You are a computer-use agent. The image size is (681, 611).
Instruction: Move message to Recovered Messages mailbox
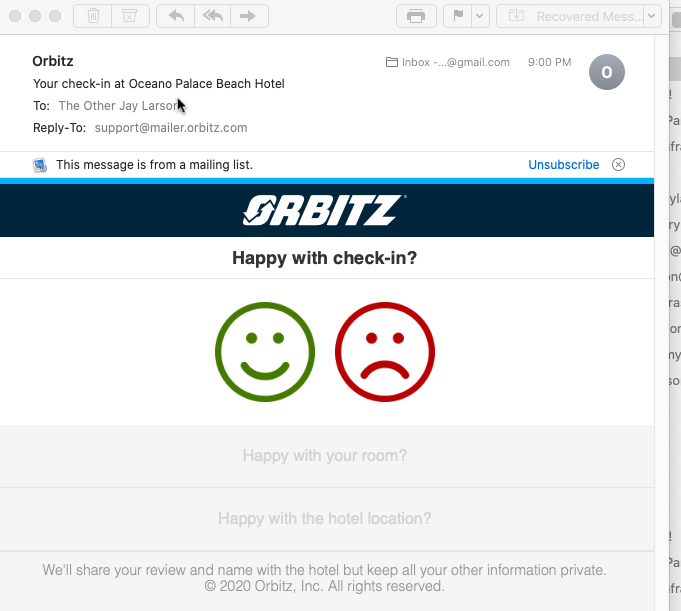point(571,16)
